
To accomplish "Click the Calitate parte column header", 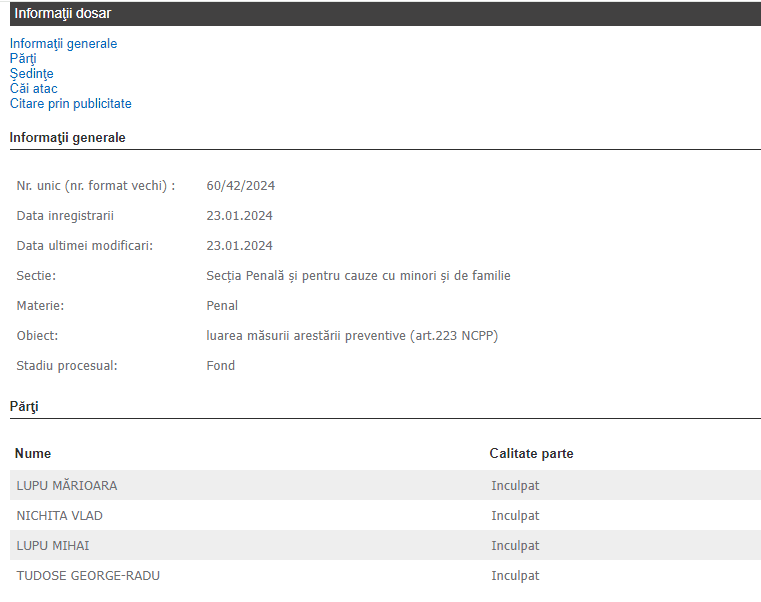I will 531,454.
